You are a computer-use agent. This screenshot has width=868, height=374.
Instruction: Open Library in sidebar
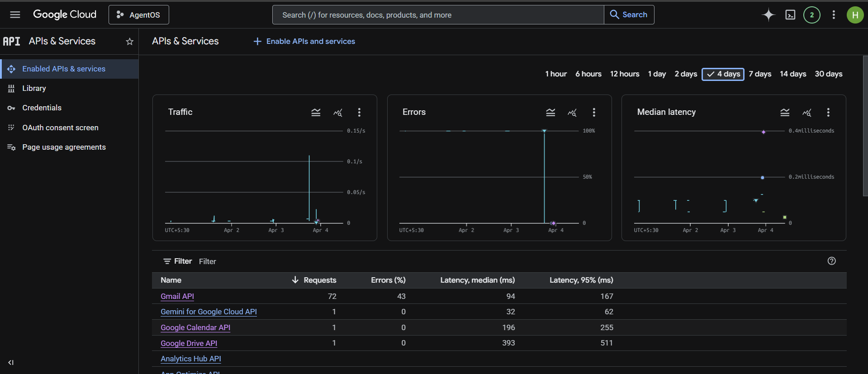coord(69,88)
